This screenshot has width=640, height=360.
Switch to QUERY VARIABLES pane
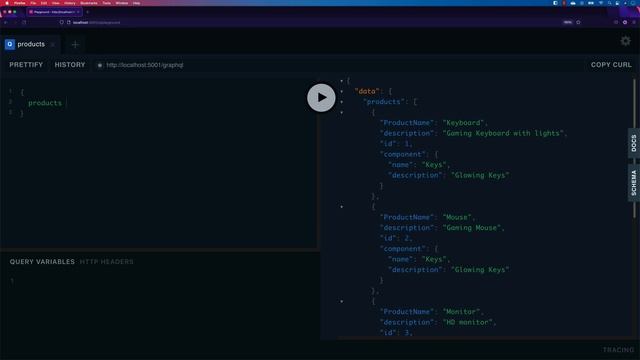click(42, 262)
